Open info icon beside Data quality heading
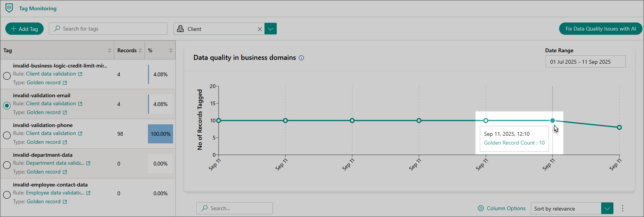 pos(301,58)
